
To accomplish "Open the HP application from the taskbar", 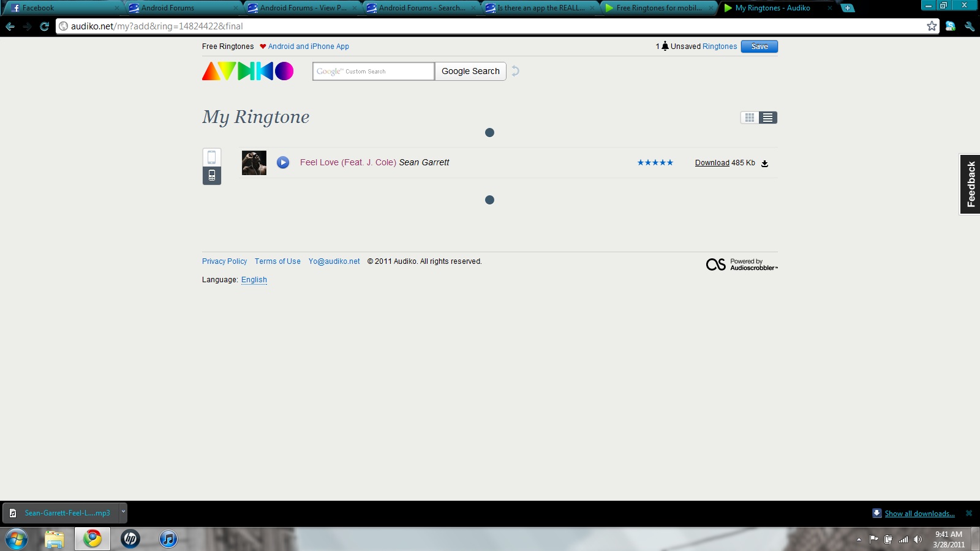I will point(130,539).
